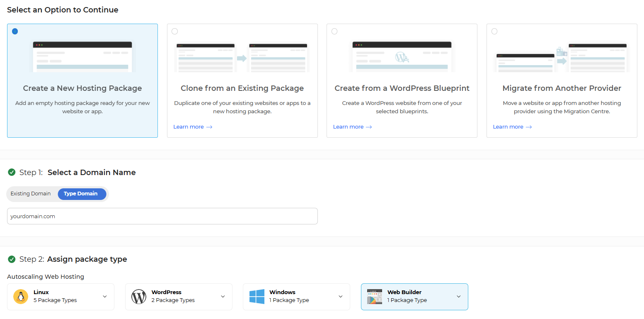
Task: Click the migration illustration
Action: [562, 57]
